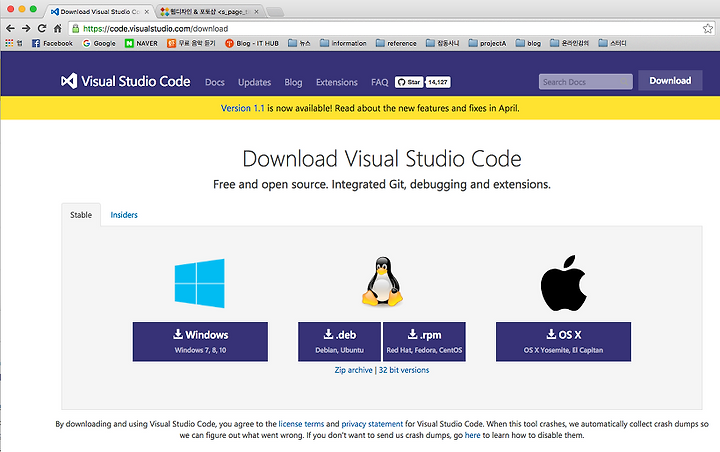Click the Visual Studio Code logo
Viewport: 720px width, 452px height.
point(125,81)
